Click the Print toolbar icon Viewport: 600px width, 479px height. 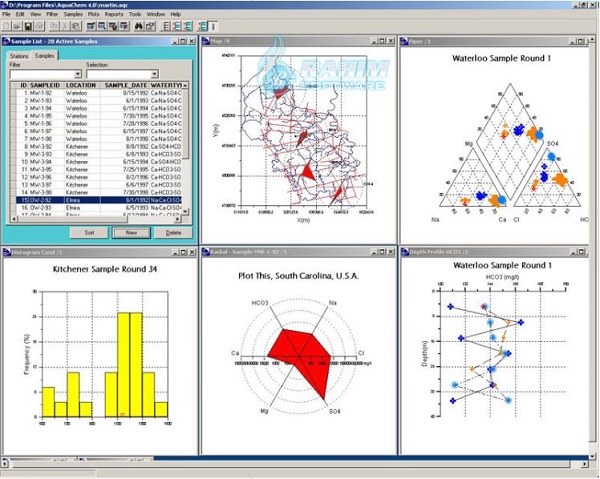[x=39, y=26]
